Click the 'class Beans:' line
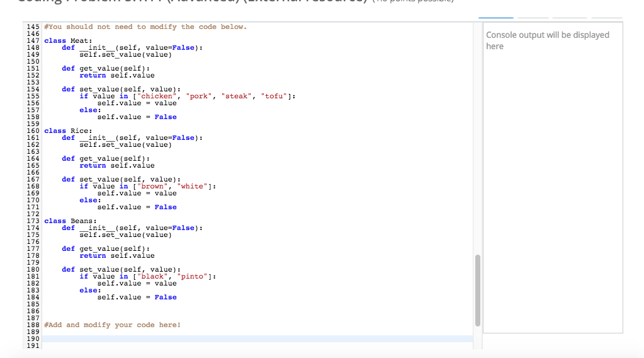Screen dimensions: 644x358 [71, 221]
